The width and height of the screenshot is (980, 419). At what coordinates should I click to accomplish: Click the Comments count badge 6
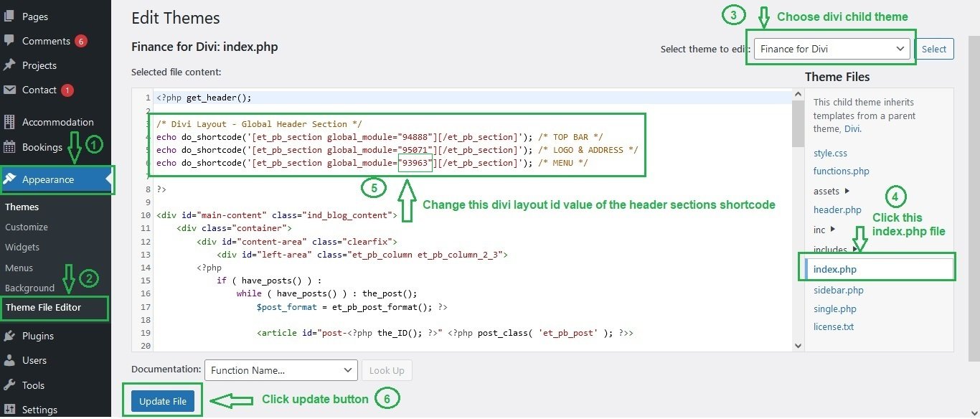click(81, 41)
